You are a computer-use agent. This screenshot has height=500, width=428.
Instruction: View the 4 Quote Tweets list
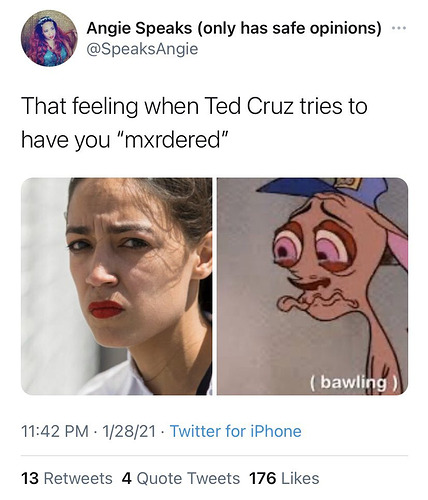tap(181, 478)
